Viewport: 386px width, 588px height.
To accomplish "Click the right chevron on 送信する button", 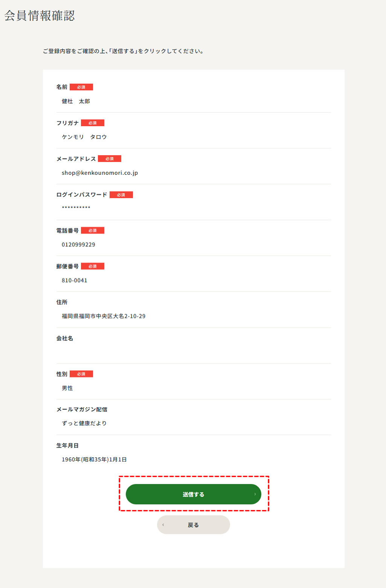I will tap(255, 494).
